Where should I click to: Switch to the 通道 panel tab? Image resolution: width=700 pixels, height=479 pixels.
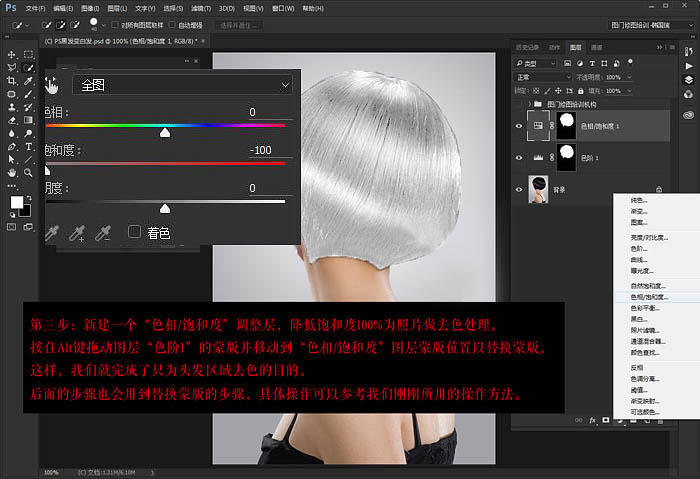tap(596, 47)
